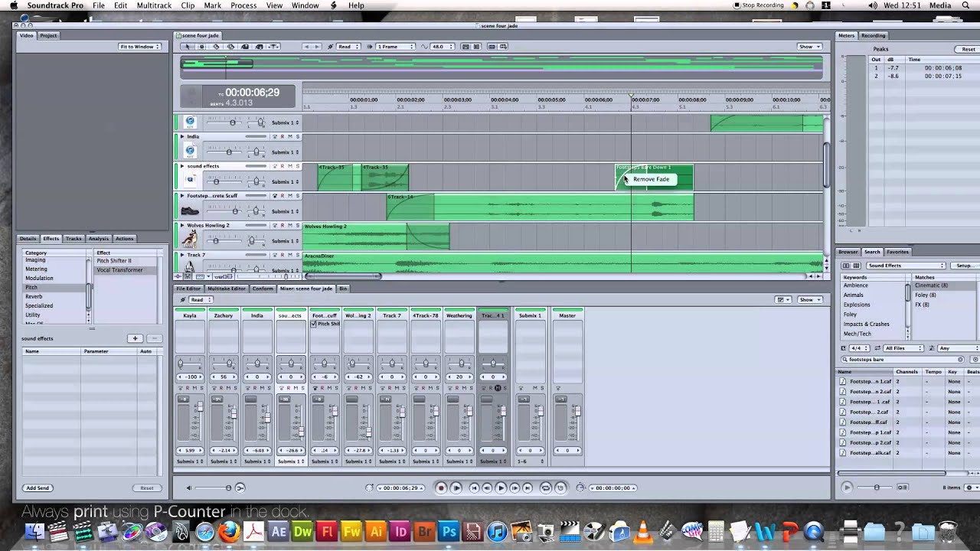Click Stop Recording in menu bar

(759, 5)
